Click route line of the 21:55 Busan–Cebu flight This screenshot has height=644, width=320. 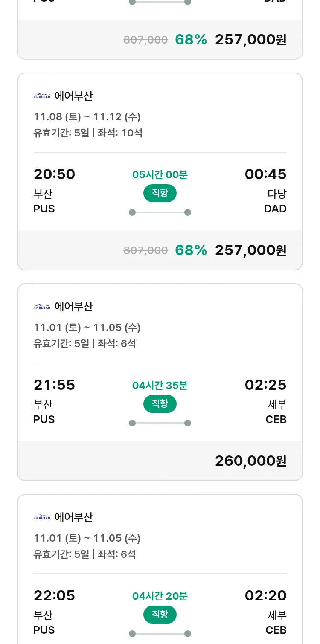click(160, 423)
